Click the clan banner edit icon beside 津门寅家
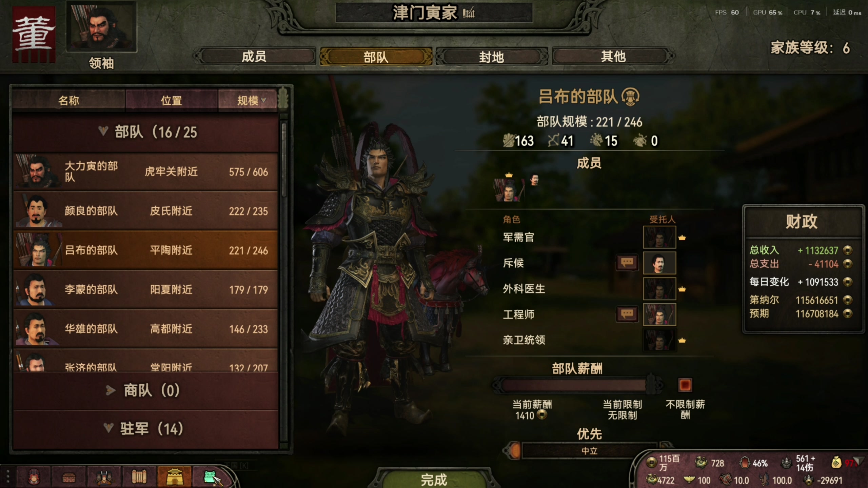The width and height of the screenshot is (868, 488). 468,13
